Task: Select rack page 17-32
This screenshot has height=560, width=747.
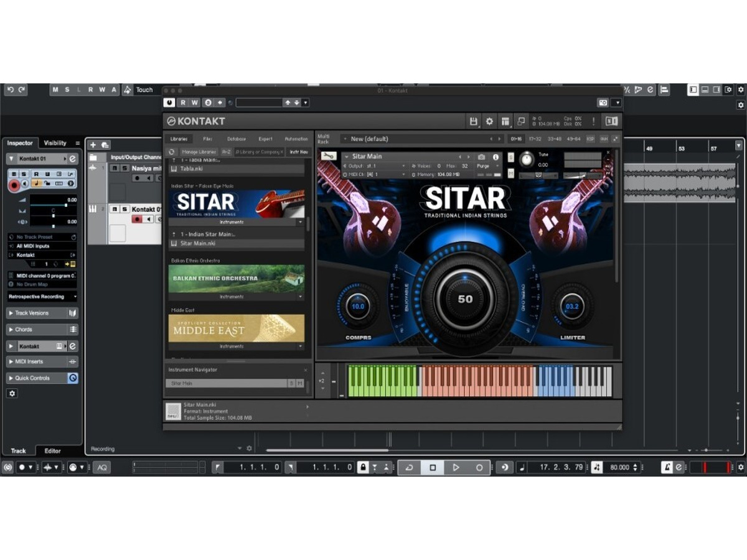Action: [534, 139]
